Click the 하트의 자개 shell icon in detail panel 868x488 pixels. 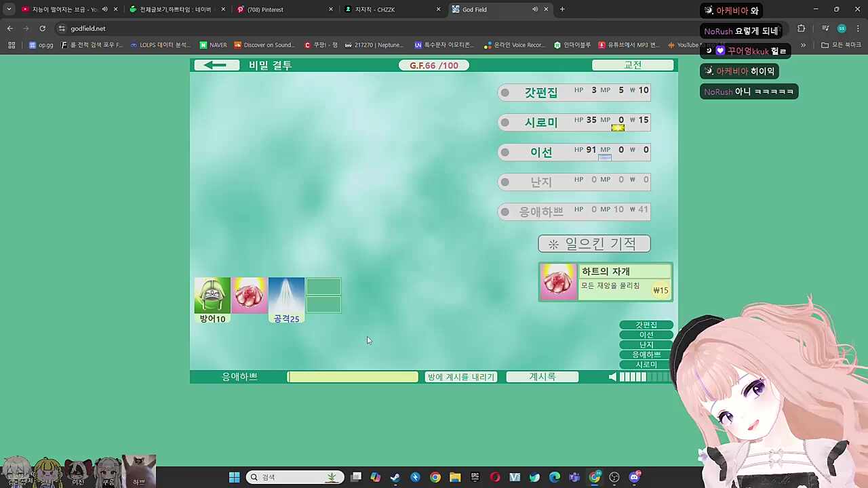[558, 281]
